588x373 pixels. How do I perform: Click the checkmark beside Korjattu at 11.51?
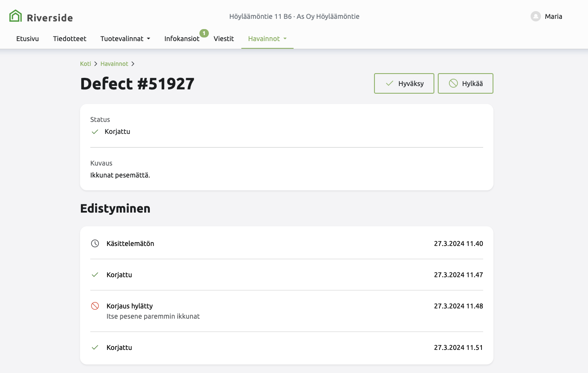95,347
